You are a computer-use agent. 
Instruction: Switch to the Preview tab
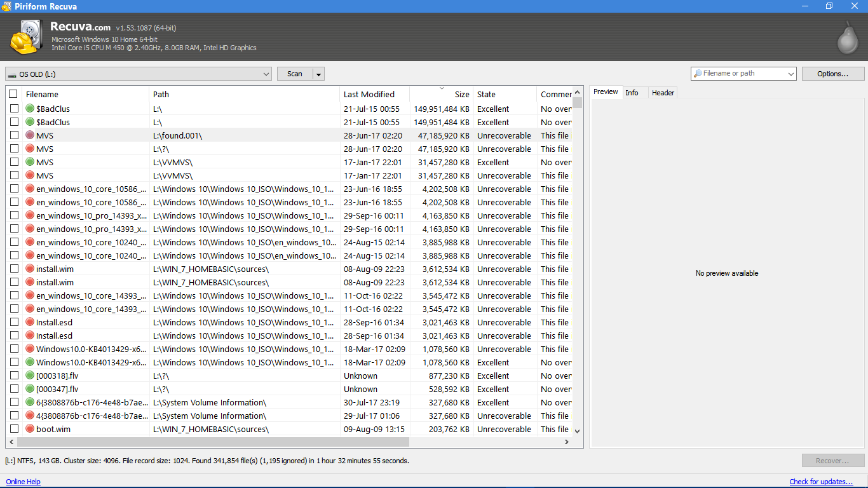606,92
